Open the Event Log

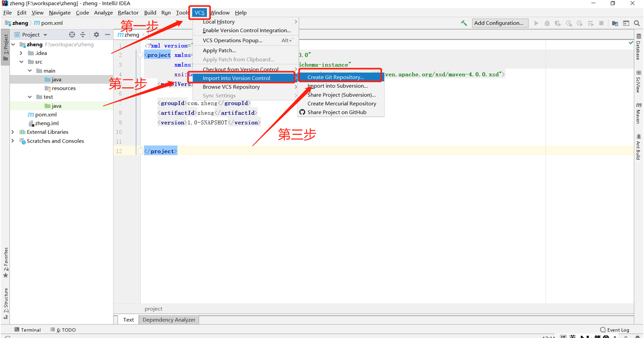615,330
